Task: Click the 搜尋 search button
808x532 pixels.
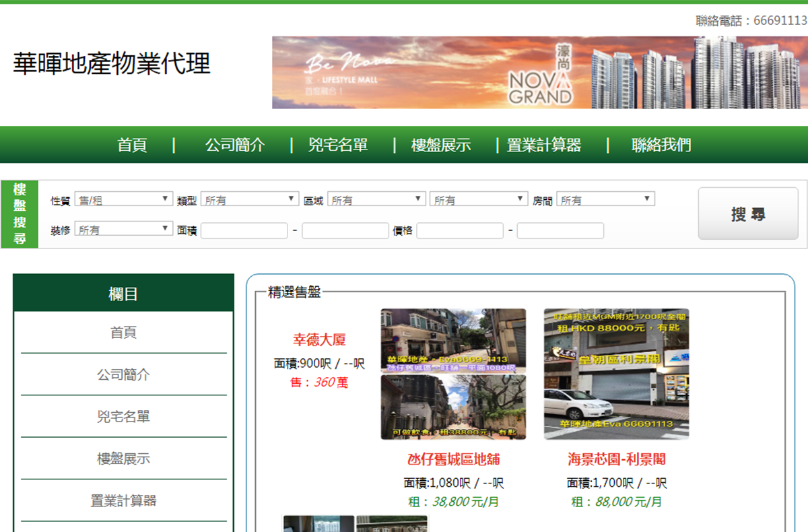Action: (x=748, y=213)
